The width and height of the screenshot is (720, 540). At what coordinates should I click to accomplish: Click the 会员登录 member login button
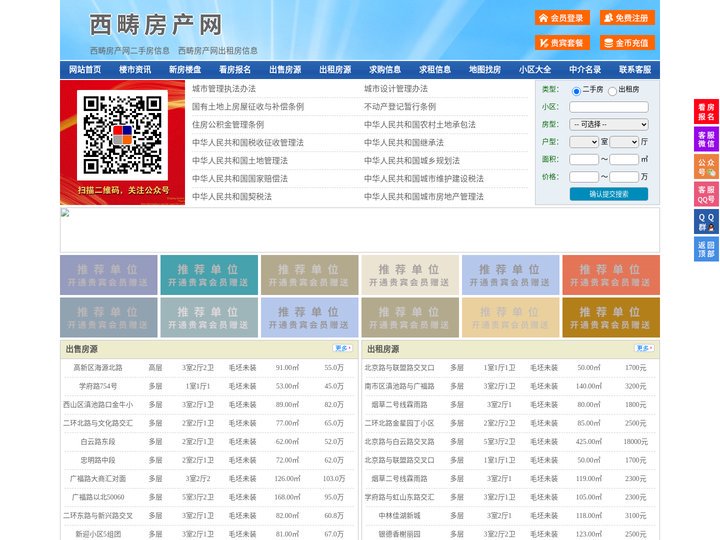pos(562,18)
